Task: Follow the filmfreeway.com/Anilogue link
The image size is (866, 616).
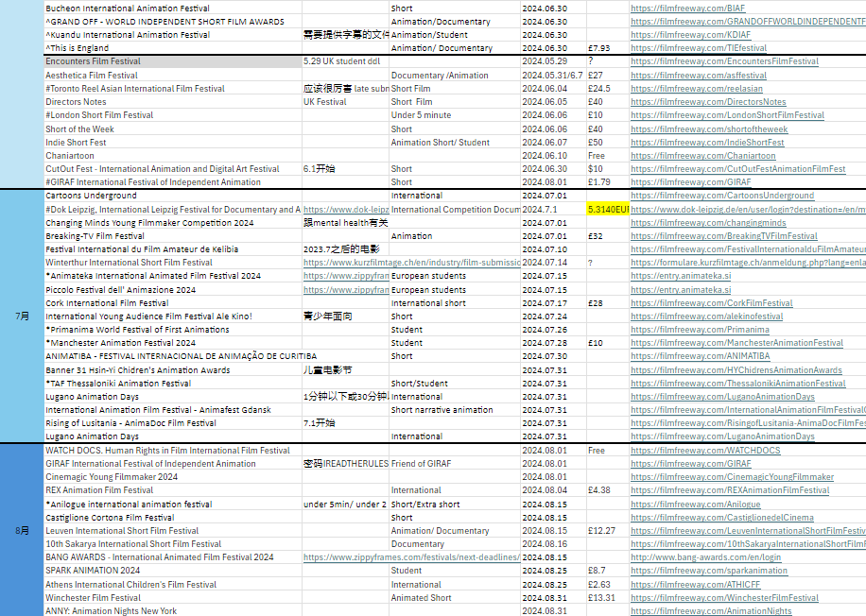Action: 695,505
